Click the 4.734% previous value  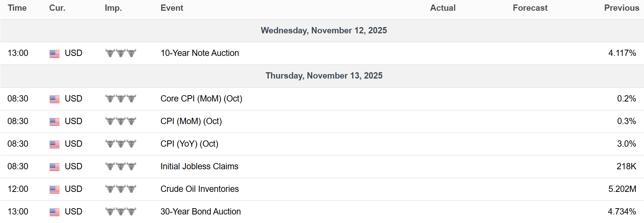click(622, 212)
